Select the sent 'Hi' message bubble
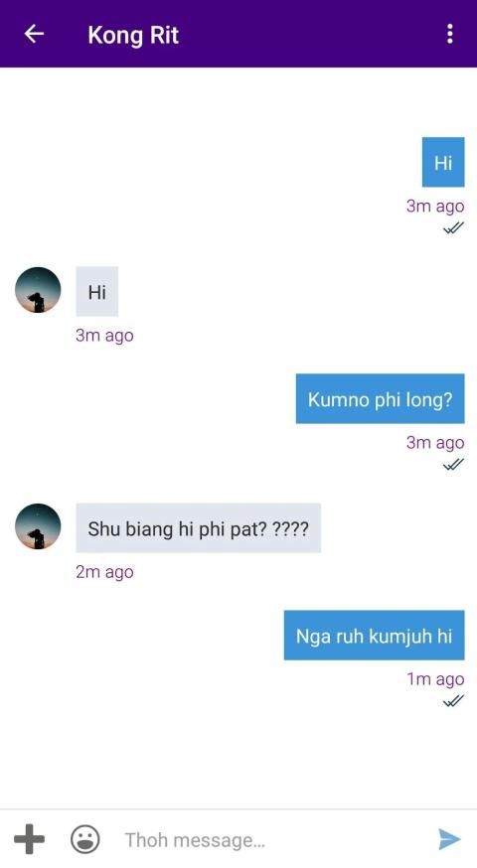The image size is (477, 868). pyautogui.click(x=443, y=162)
